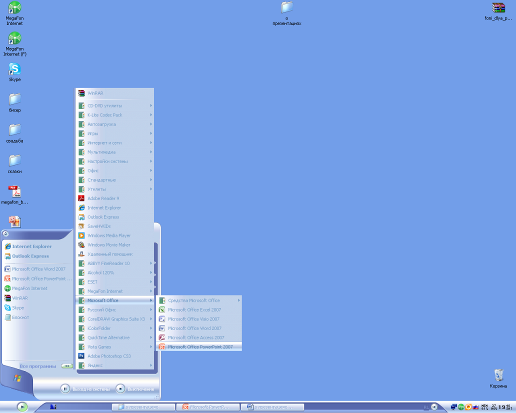Launch Microsoft Office Word 2007 from submenu
Screen dimensions: 516x413
[199, 328]
